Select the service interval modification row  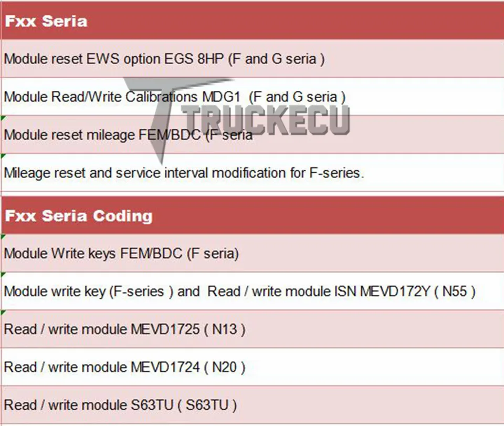pos(253,173)
